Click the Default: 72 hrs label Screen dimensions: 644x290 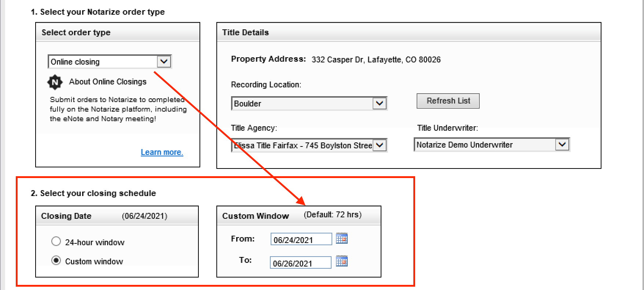coord(333,215)
